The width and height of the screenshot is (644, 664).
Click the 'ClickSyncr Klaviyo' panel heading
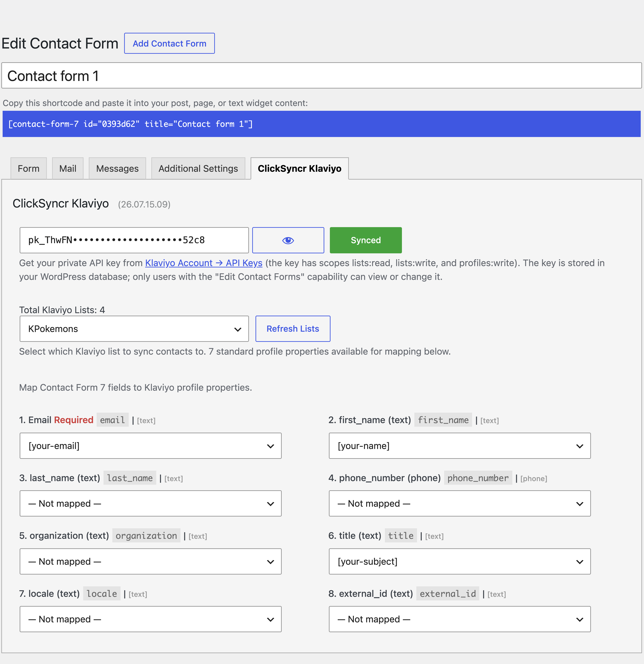pyautogui.click(x=61, y=203)
